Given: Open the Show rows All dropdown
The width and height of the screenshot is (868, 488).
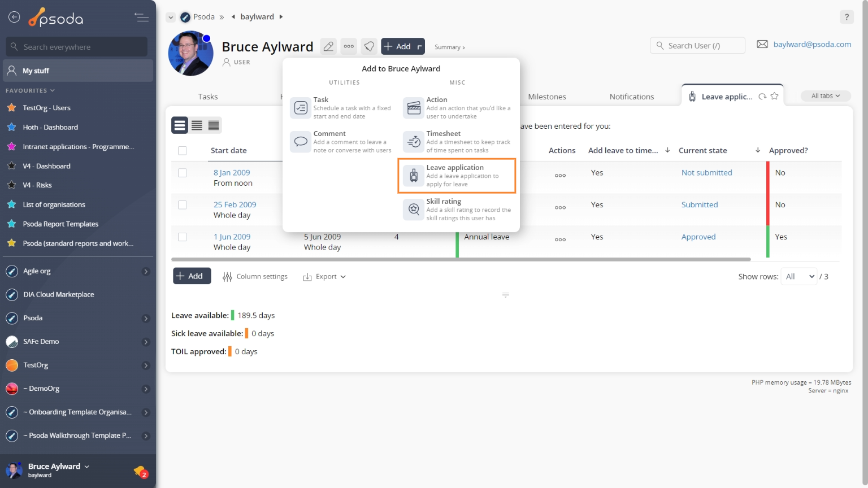Looking at the screenshot, I should [799, 276].
